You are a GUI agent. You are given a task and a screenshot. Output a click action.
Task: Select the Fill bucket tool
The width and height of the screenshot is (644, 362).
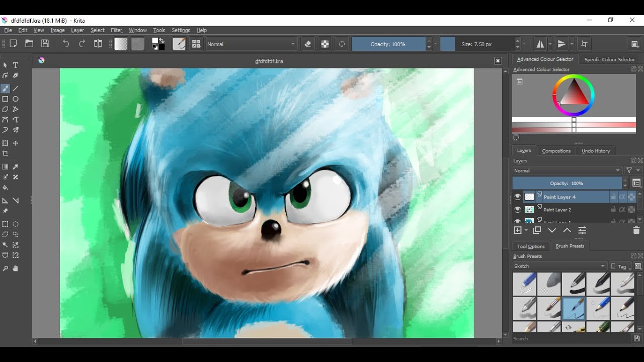click(x=6, y=188)
